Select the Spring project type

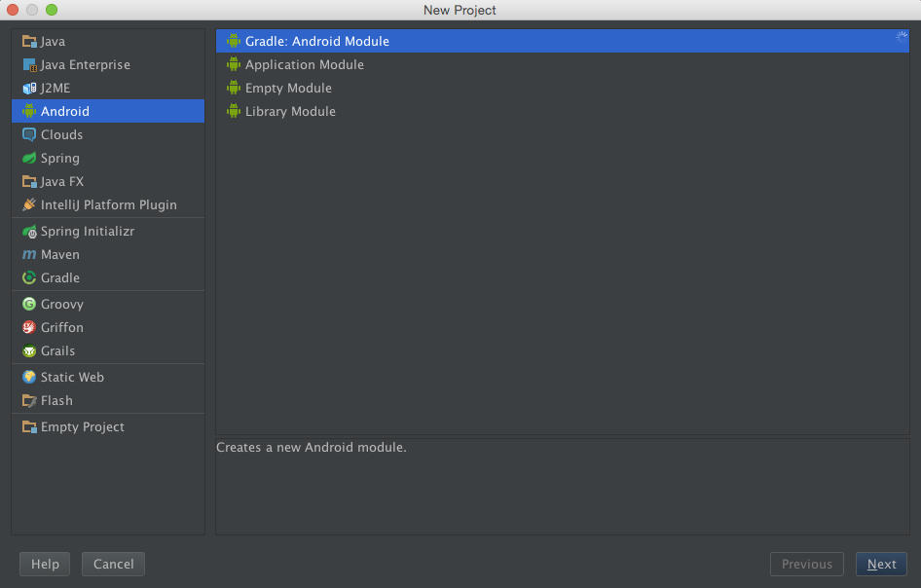[108, 158]
